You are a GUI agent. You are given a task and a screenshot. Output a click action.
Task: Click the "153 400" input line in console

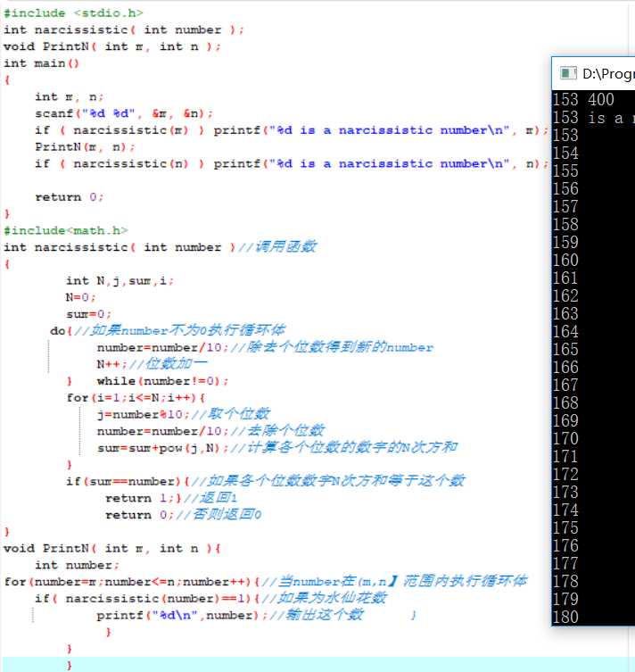pos(583,99)
